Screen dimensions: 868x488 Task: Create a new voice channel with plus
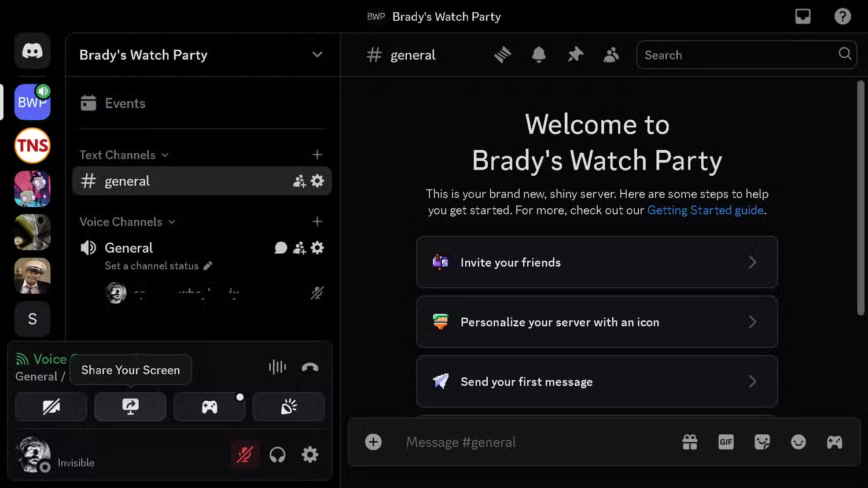tap(317, 222)
